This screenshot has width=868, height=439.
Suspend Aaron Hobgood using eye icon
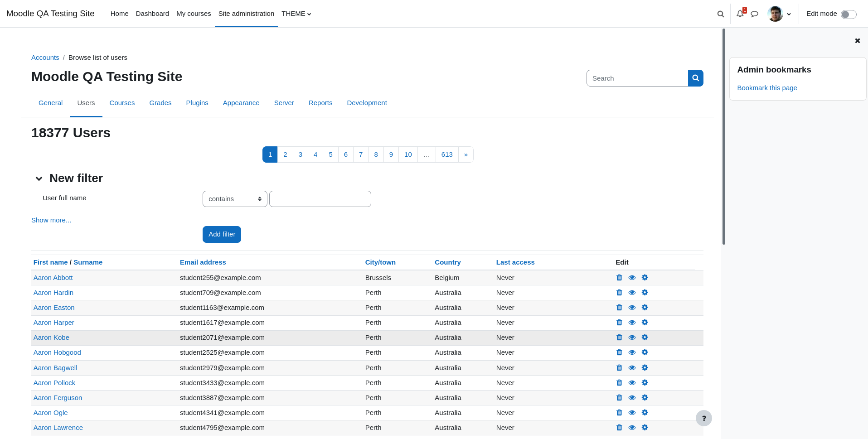632,352
